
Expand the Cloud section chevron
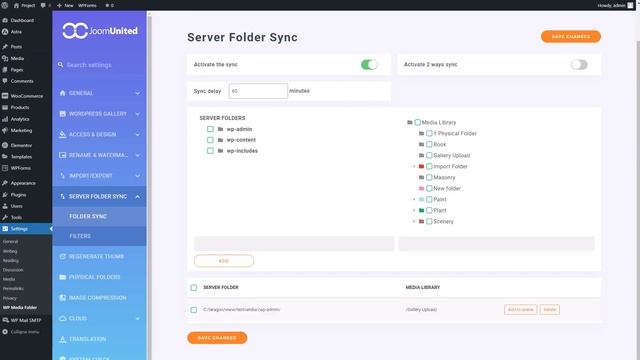pos(138,318)
